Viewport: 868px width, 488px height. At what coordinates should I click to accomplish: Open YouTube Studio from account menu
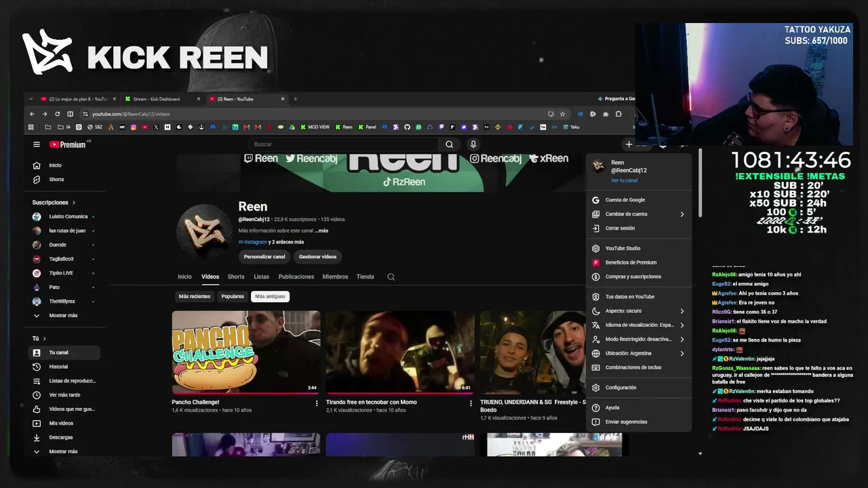coord(638,249)
